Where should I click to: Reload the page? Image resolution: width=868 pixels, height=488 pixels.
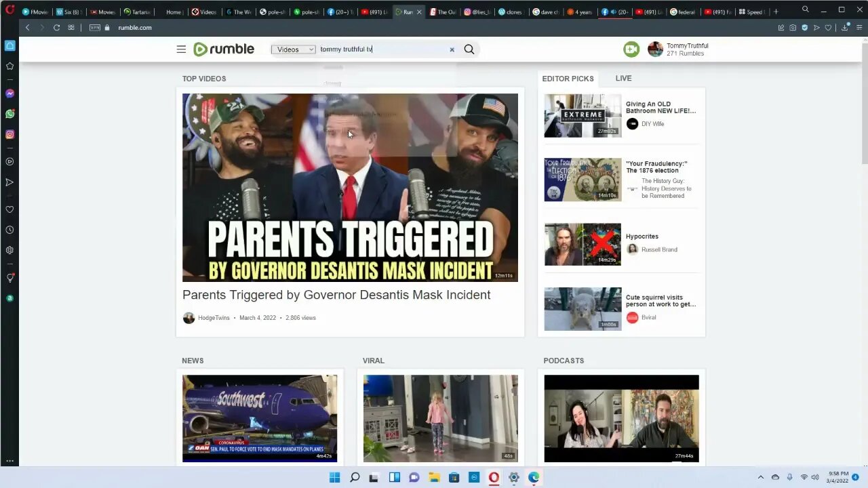(x=56, y=28)
